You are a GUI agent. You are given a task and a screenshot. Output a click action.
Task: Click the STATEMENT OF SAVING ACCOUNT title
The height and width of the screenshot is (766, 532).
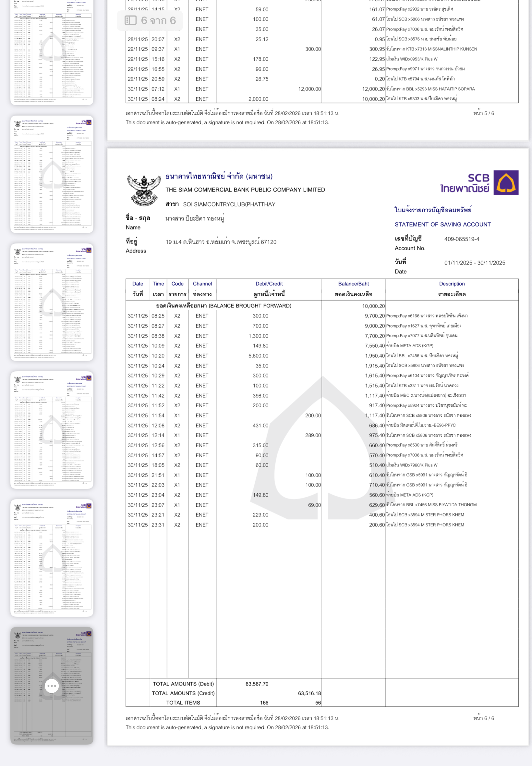(442, 224)
